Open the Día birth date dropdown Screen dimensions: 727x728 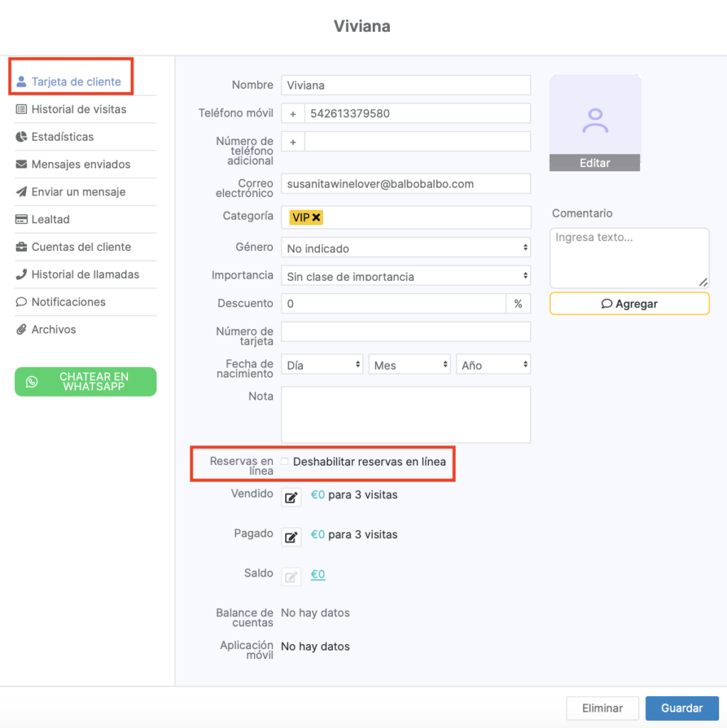(x=322, y=365)
